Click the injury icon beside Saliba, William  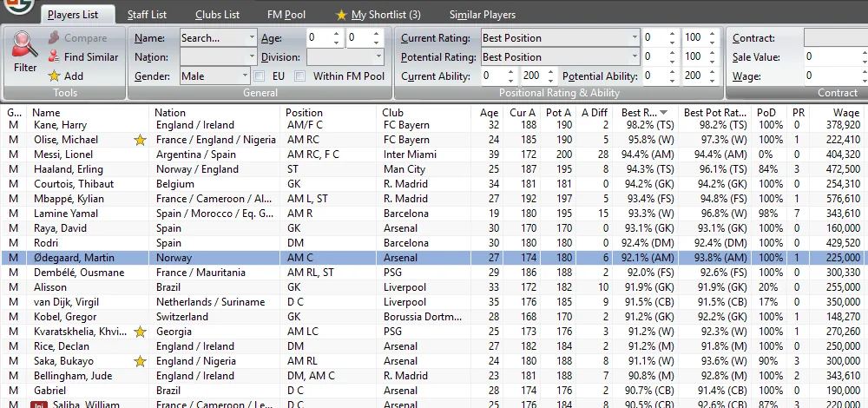tap(39, 405)
